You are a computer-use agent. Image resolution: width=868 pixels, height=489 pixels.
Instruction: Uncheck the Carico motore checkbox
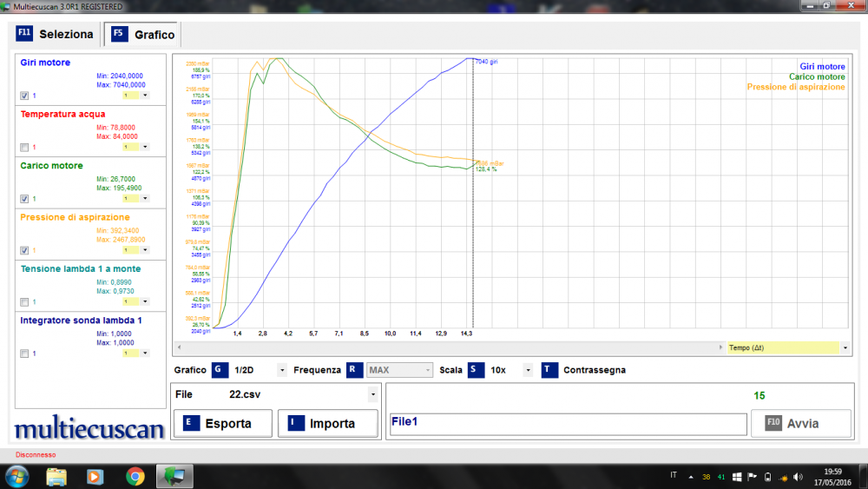point(24,199)
